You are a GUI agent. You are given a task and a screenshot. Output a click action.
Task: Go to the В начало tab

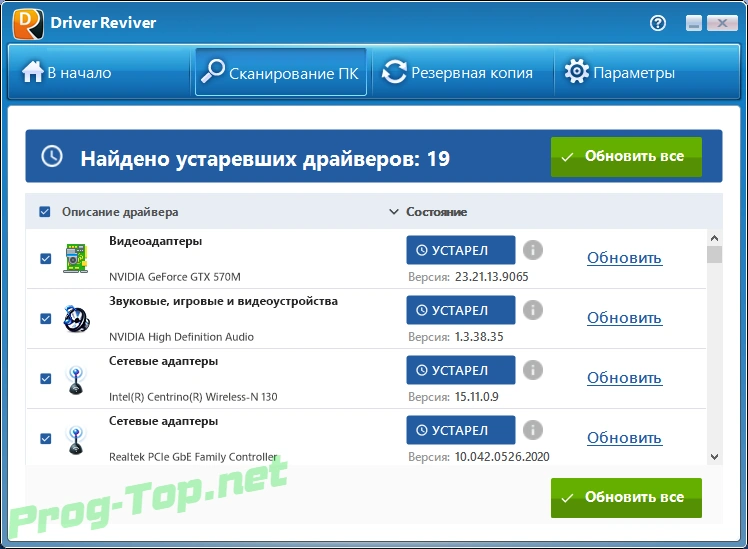[x=99, y=73]
